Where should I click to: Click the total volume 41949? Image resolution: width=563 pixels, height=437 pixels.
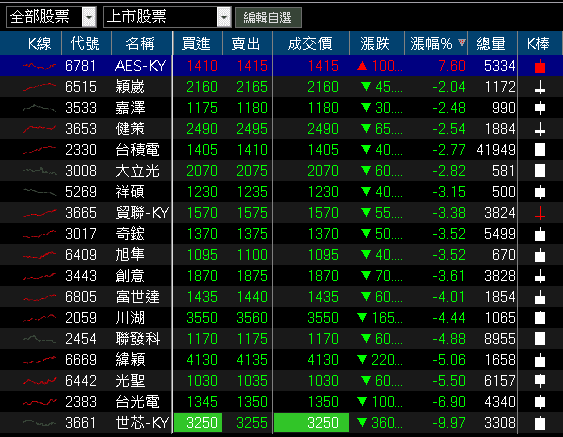coord(496,150)
